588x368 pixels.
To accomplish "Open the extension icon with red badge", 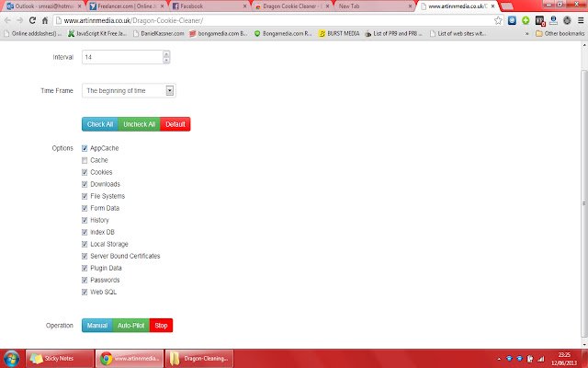I will pos(540,20).
